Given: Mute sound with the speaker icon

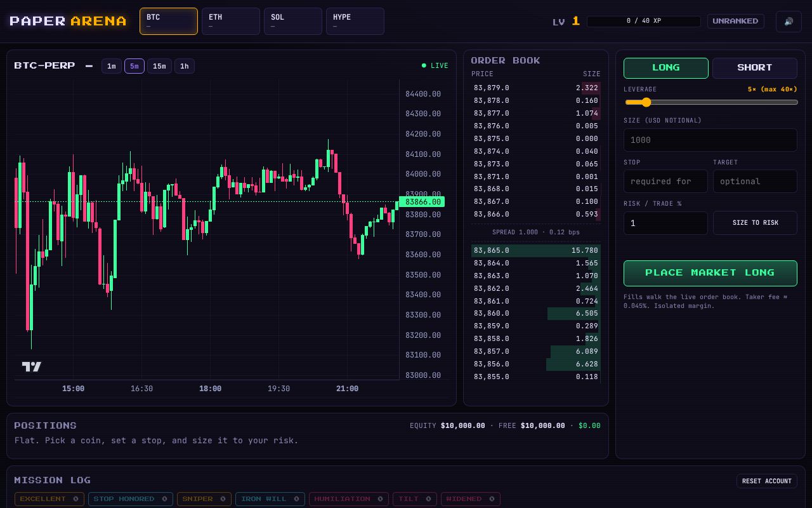Looking at the screenshot, I should [x=789, y=22].
